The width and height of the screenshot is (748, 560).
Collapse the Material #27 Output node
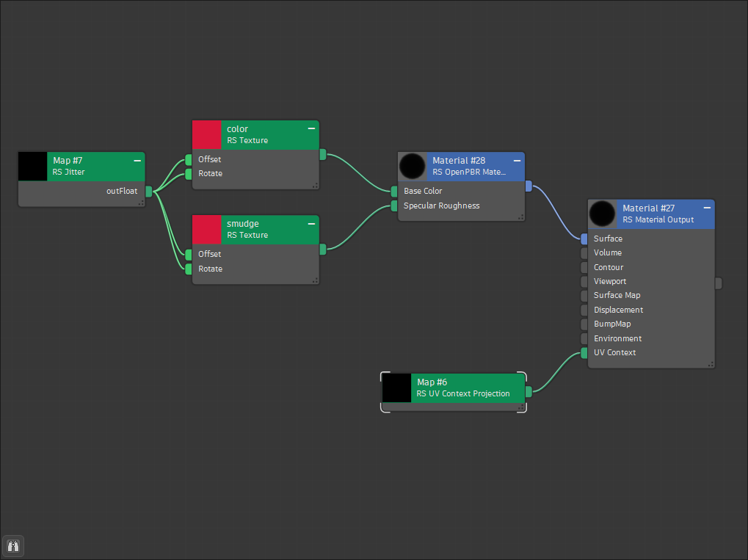point(706,208)
